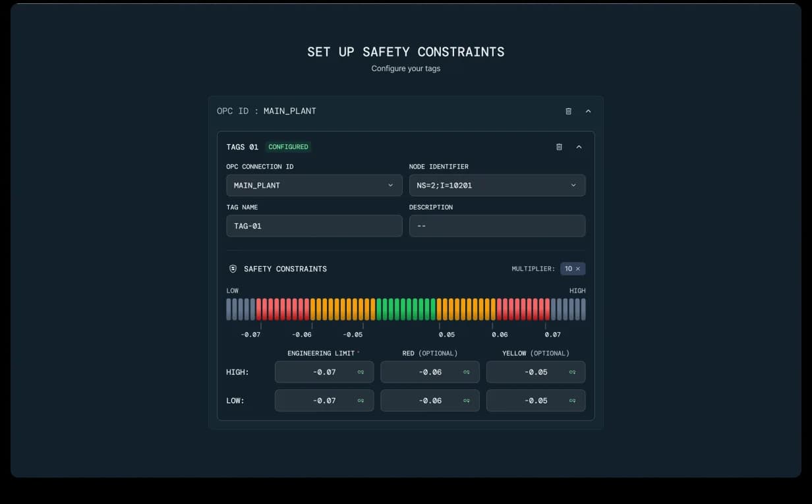Click the 0.06 scale label under the bar
The height and width of the screenshot is (504, 812).
tap(500, 335)
